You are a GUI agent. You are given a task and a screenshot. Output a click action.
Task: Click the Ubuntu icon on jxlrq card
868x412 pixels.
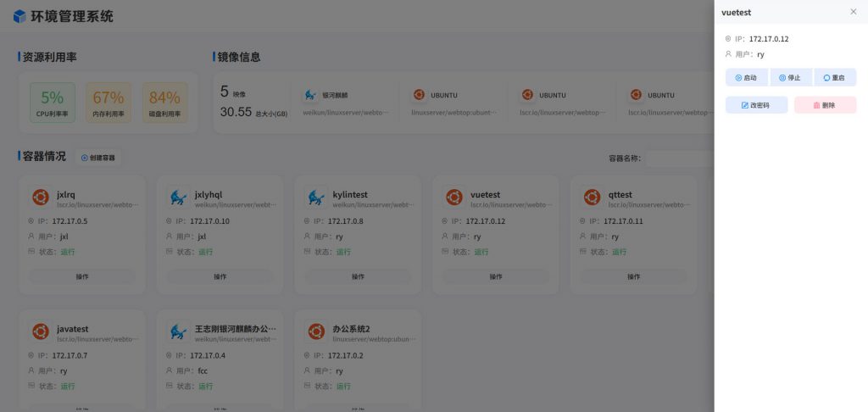pos(39,198)
